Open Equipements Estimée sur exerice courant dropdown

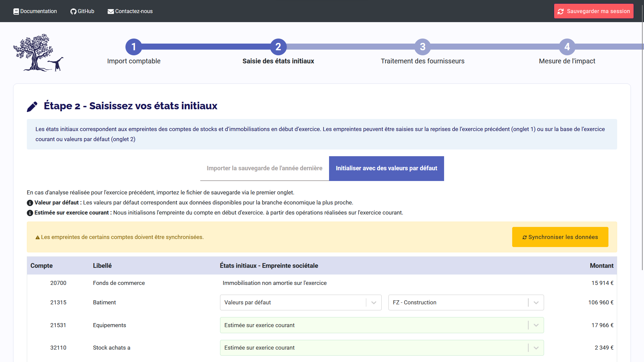point(382,325)
